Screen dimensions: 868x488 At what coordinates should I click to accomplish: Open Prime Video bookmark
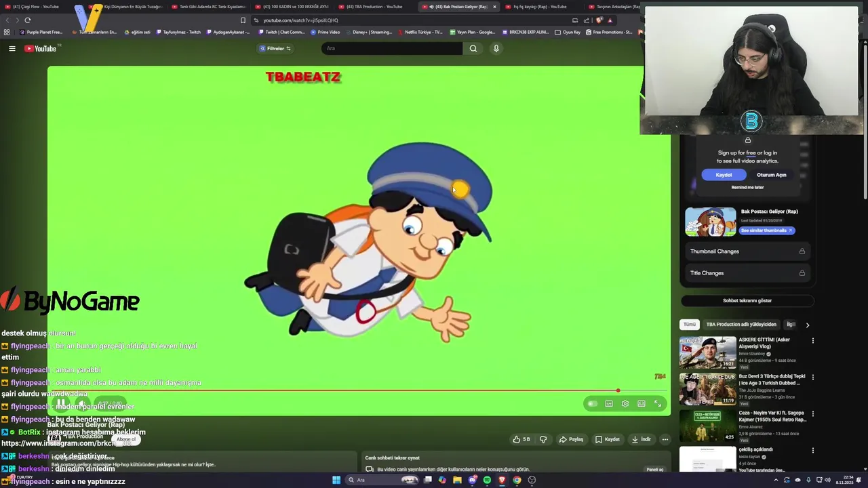325,32
